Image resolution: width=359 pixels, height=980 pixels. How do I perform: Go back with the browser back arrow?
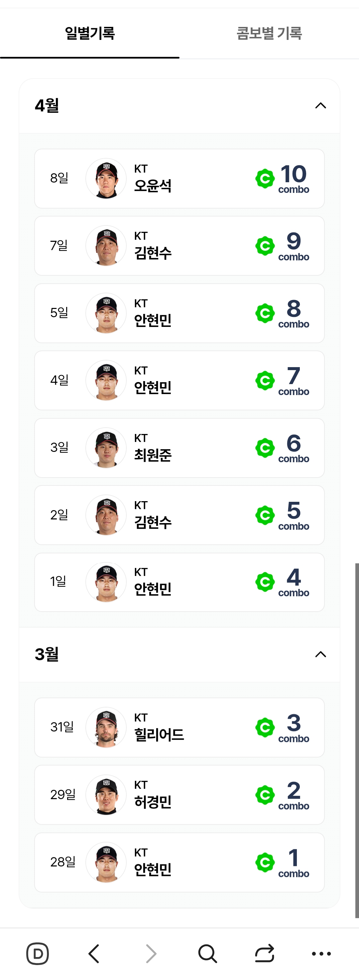pos(94,953)
